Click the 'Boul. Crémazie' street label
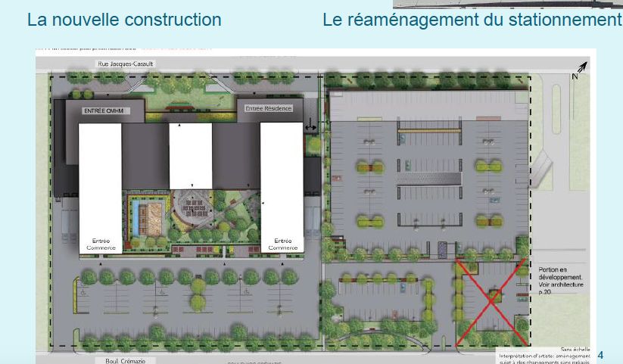This screenshot has height=364, width=623. 120,360
